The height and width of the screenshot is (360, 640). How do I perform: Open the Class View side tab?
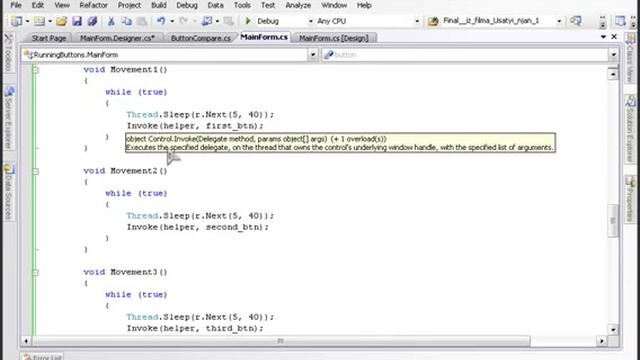(631, 58)
